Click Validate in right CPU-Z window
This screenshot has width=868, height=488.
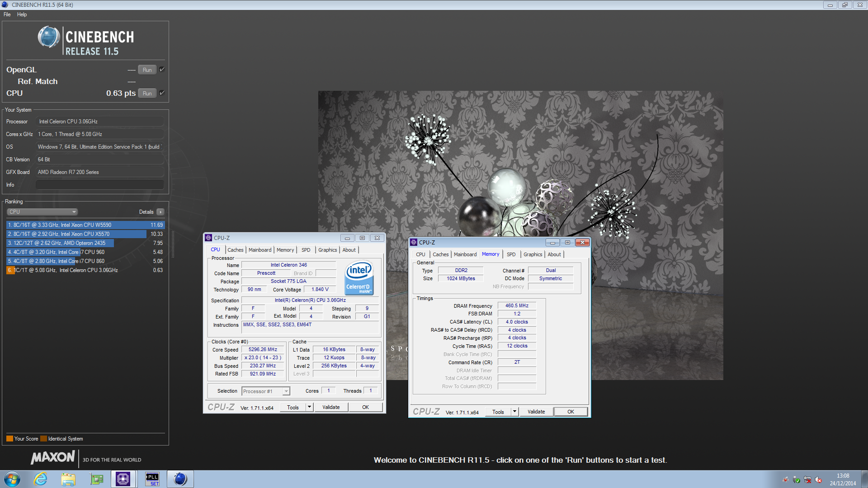click(536, 412)
